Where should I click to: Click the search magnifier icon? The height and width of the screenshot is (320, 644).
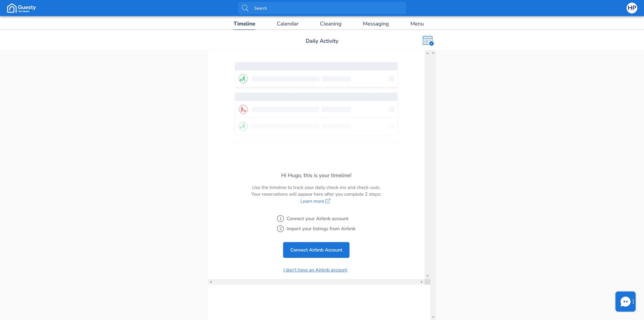pos(245,8)
